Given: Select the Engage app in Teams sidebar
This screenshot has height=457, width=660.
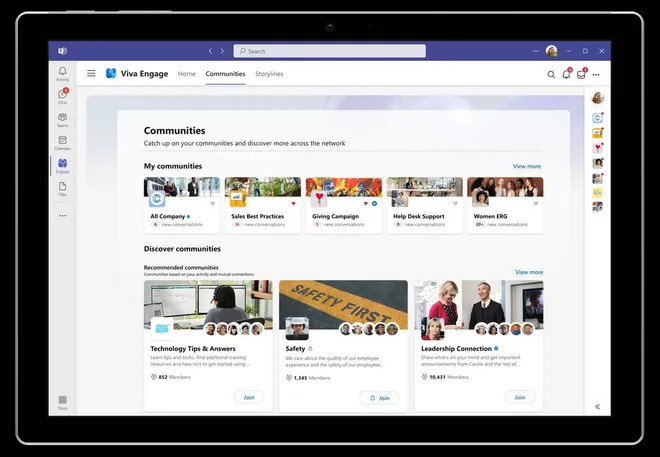Looking at the screenshot, I should [62, 166].
